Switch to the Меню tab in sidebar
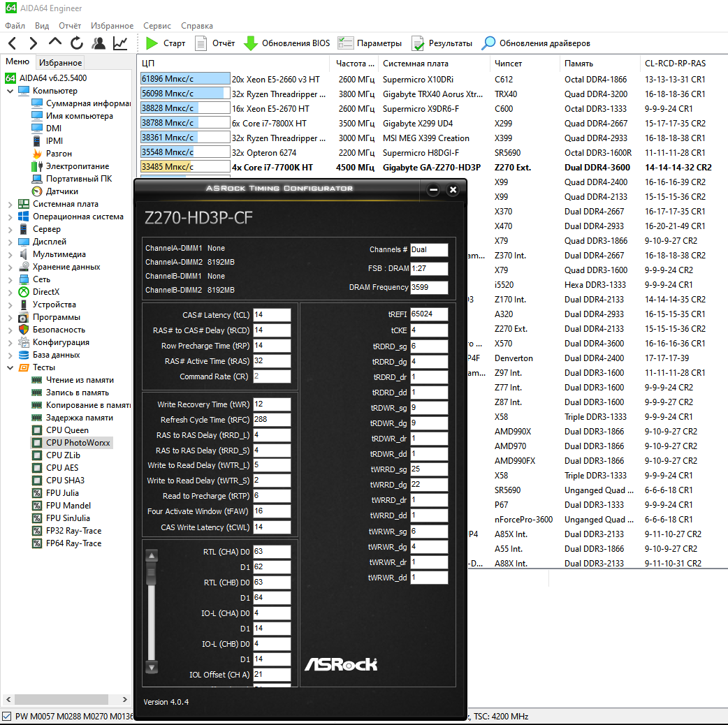 (x=17, y=61)
